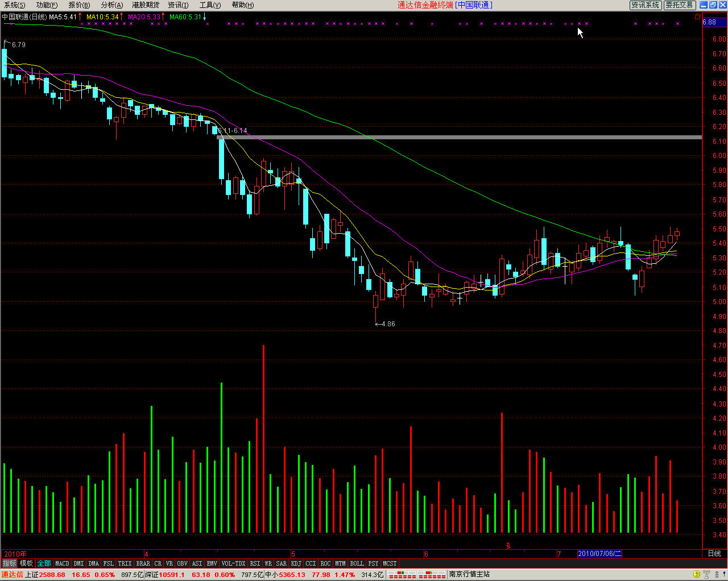This screenshot has height=581, width=728.
Task: Select the OBV indicator tab
Action: tap(183, 563)
